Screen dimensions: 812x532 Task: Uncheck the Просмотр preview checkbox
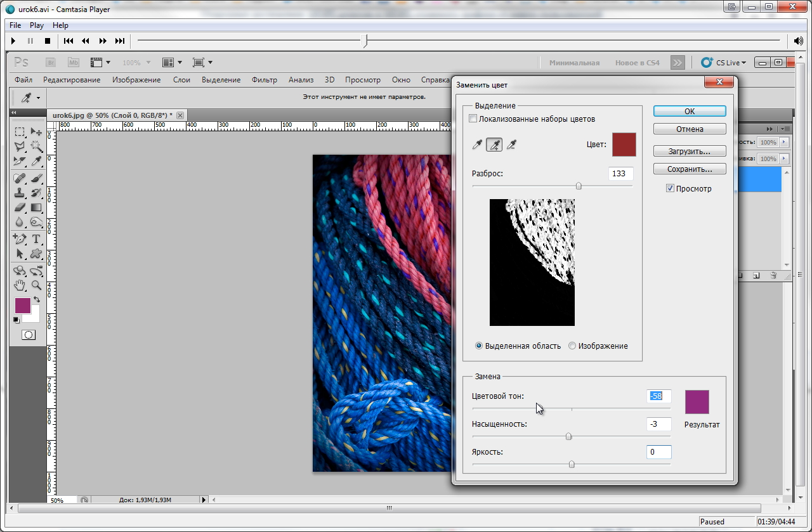tap(670, 188)
